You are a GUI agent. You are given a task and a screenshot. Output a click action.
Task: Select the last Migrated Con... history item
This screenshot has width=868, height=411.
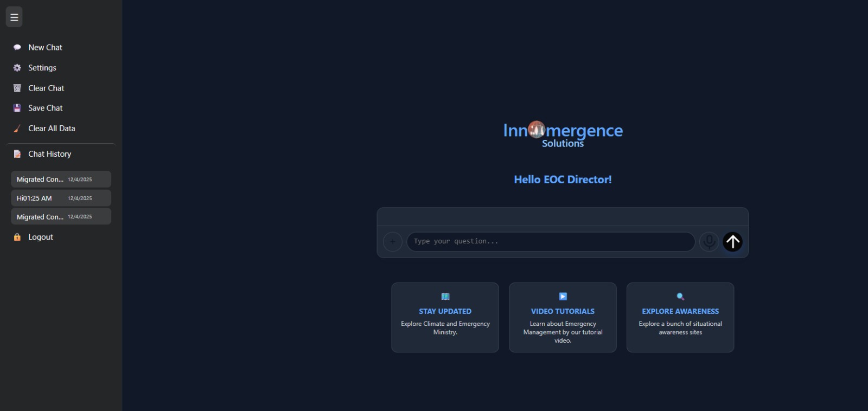point(61,216)
